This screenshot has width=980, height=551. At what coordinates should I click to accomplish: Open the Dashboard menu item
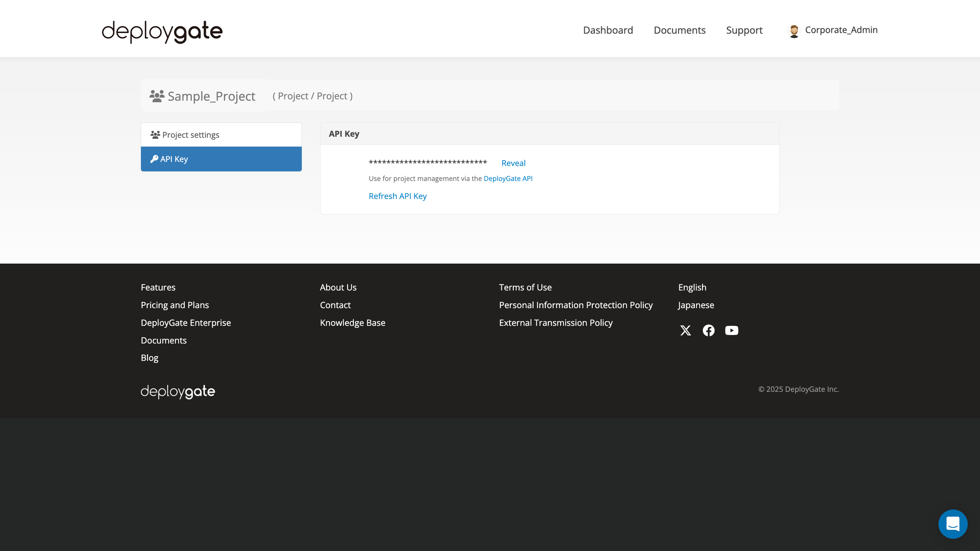click(x=607, y=30)
